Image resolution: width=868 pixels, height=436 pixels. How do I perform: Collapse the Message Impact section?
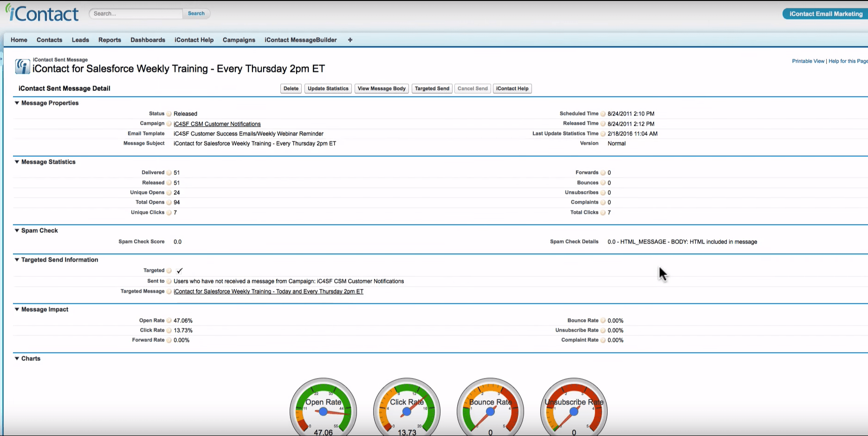[x=17, y=309]
